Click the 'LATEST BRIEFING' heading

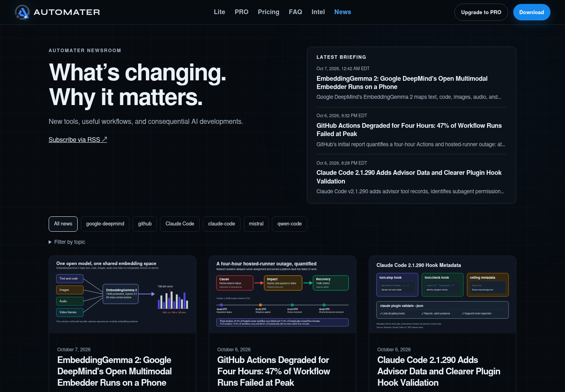click(341, 57)
